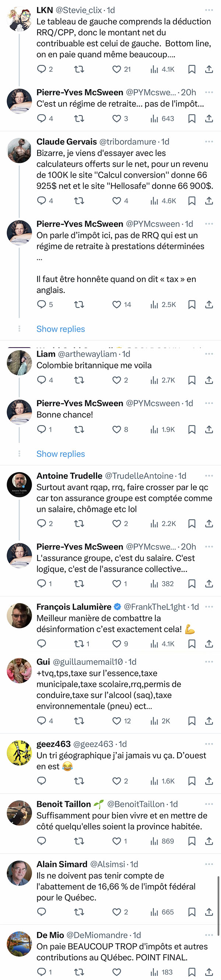The image size is (221, 980).
Task: Open more menu on Claude Gervais's tweet
Action: (209, 142)
